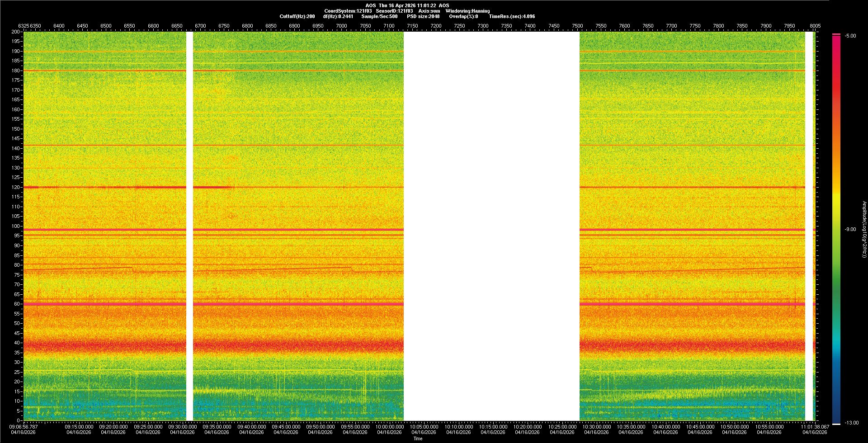The height and width of the screenshot is (443, 868).
Task: Click the -13.00 label at color bar bottom
Action: coord(851,423)
